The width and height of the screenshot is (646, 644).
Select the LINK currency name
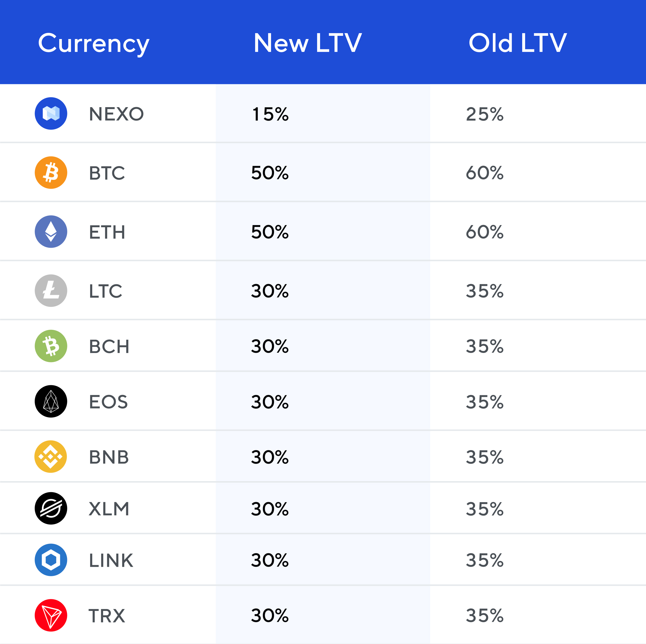(x=111, y=561)
